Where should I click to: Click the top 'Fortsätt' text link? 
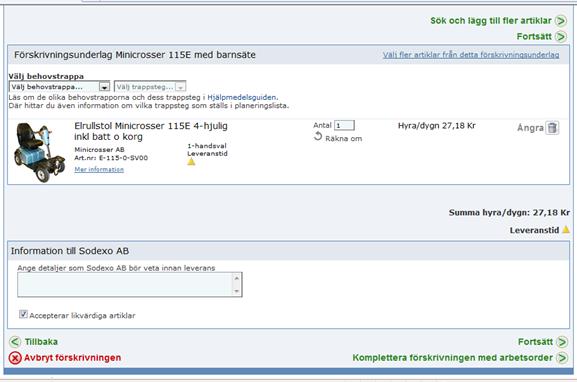[x=534, y=36]
